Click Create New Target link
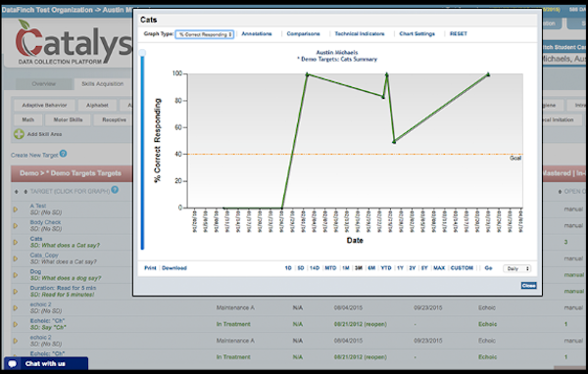 [34, 155]
